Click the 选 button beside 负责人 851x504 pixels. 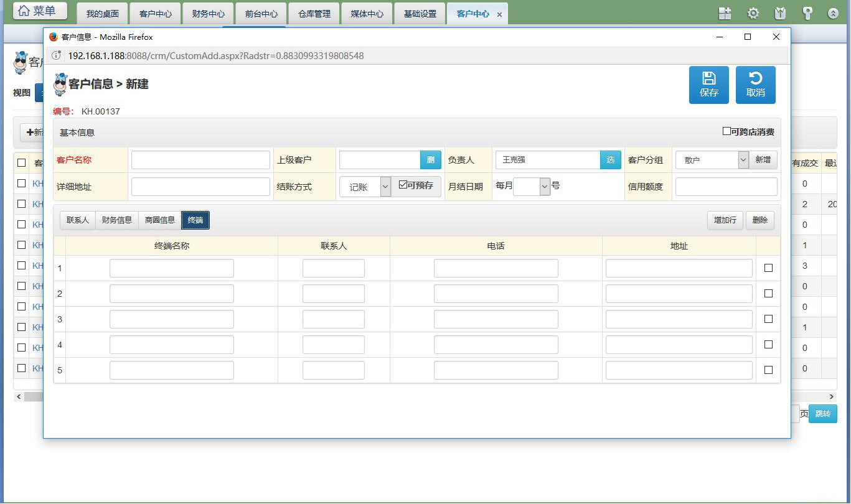click(611, 160)
